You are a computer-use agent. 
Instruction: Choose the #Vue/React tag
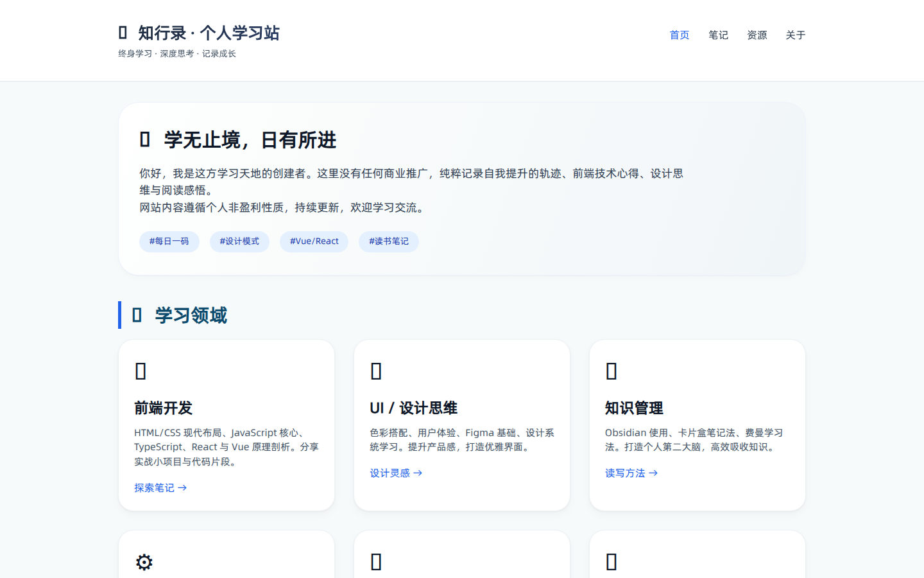pos(314,241)
